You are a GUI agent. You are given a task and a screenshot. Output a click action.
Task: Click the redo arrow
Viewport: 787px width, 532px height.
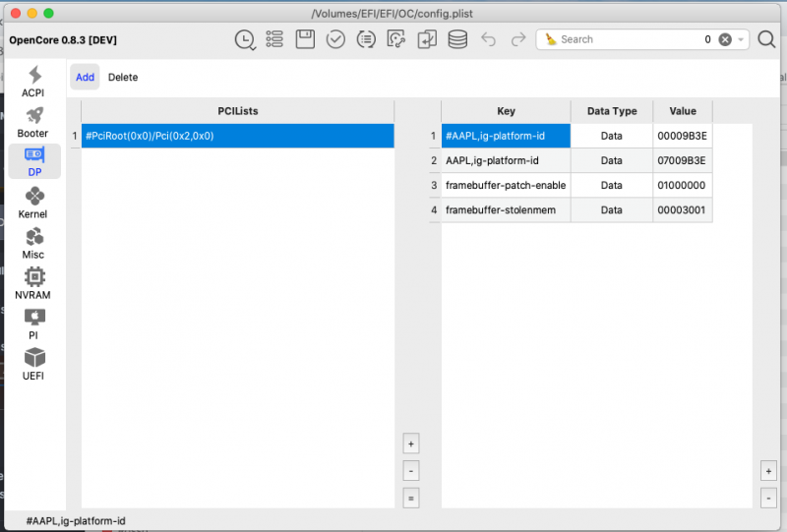point(518,39)
